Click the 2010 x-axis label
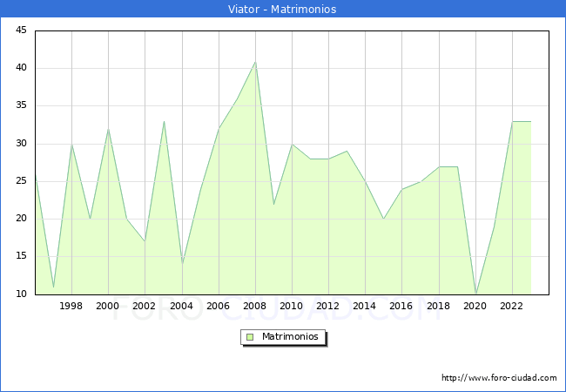 click(292, 307)
